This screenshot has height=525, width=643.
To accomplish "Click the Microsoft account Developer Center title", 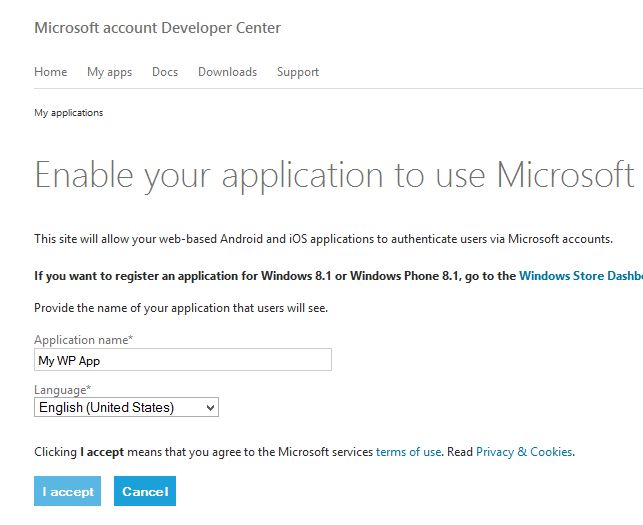I will [x=157, y=28].
